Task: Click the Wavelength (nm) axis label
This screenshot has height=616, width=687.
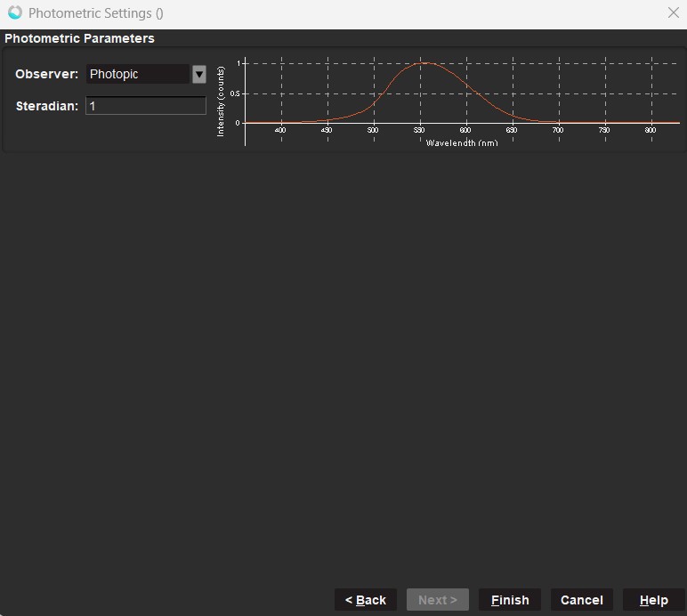Action: coord(462,142)
